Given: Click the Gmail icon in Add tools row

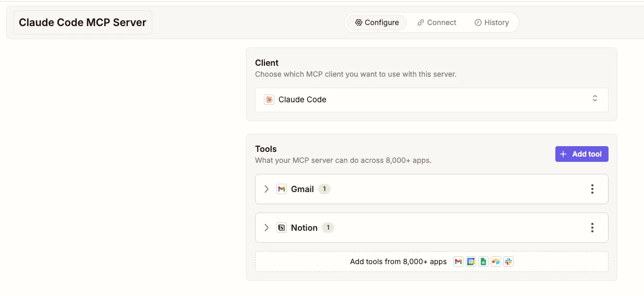Looking at the screenshot, I should (458, 262).
